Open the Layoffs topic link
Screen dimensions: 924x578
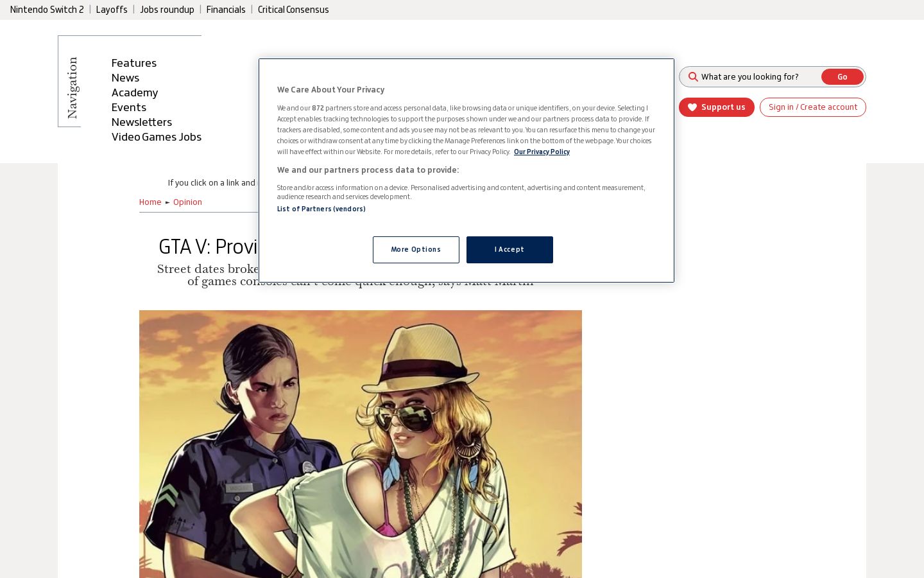(x=112, y=10)
